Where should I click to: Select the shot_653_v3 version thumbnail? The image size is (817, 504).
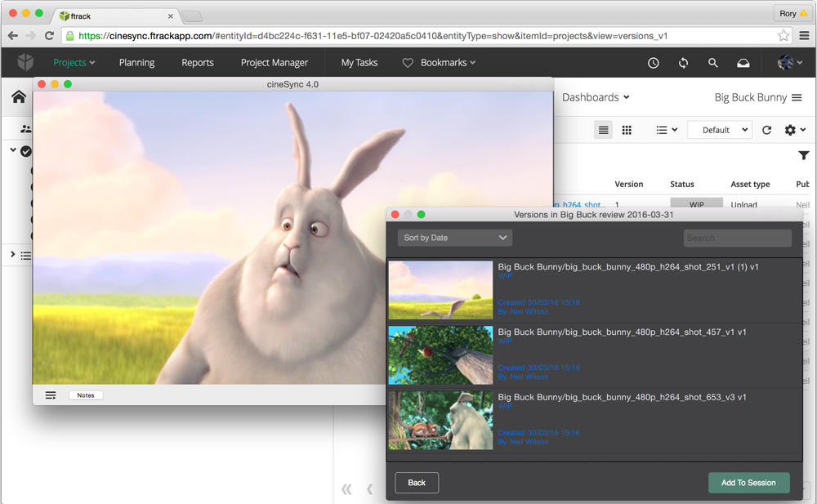point(440,421)
